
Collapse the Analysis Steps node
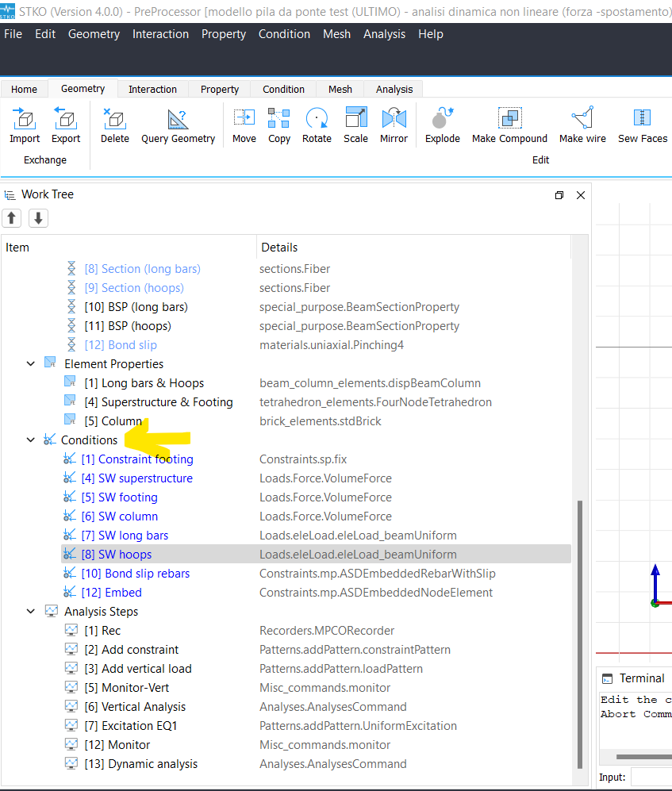(31, 612)
